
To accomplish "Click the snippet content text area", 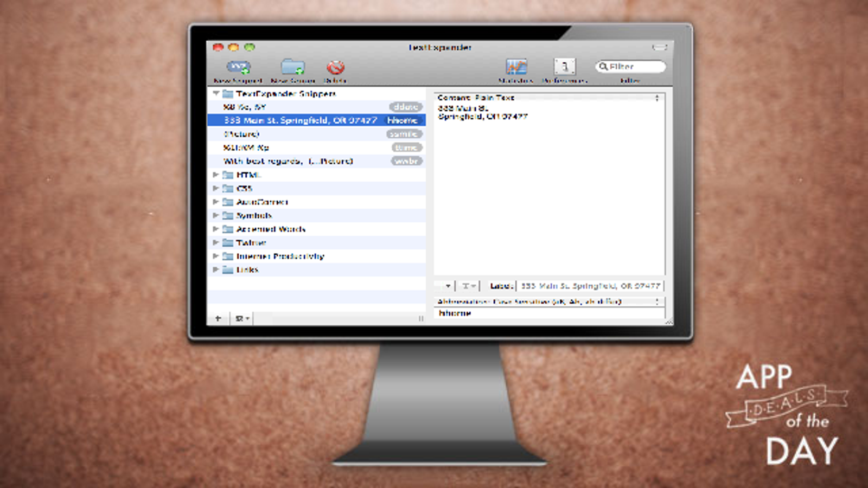I will (x=549, y=188).
